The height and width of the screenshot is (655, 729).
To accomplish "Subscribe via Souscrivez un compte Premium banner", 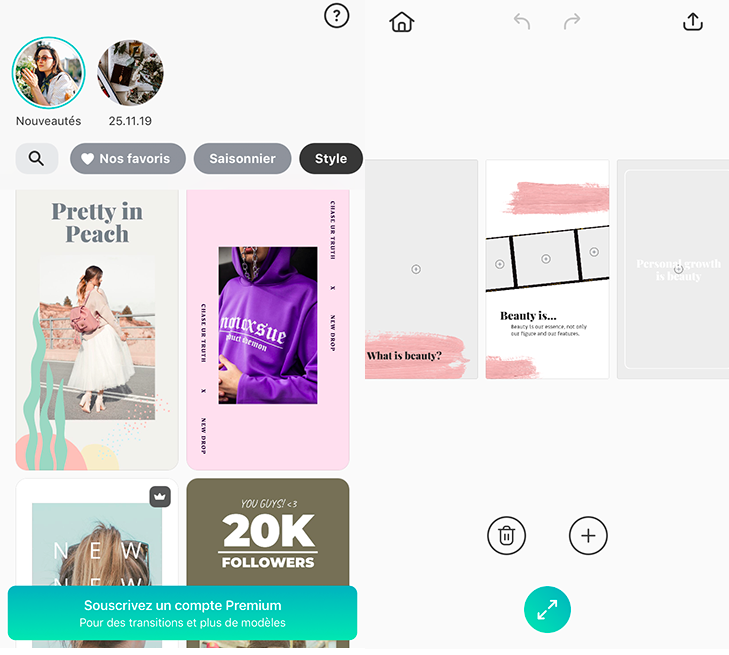I will point(182,613).
